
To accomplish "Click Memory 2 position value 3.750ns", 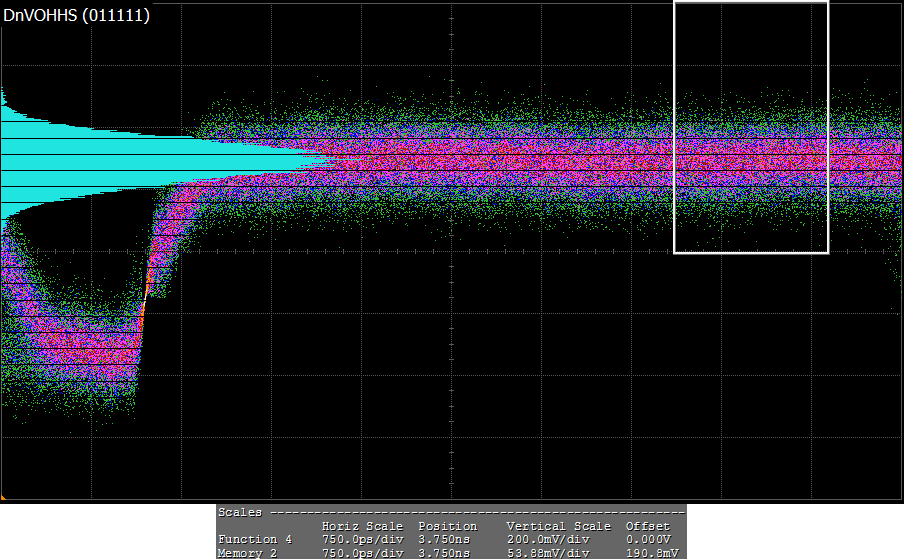I will (x=443, y=553).
